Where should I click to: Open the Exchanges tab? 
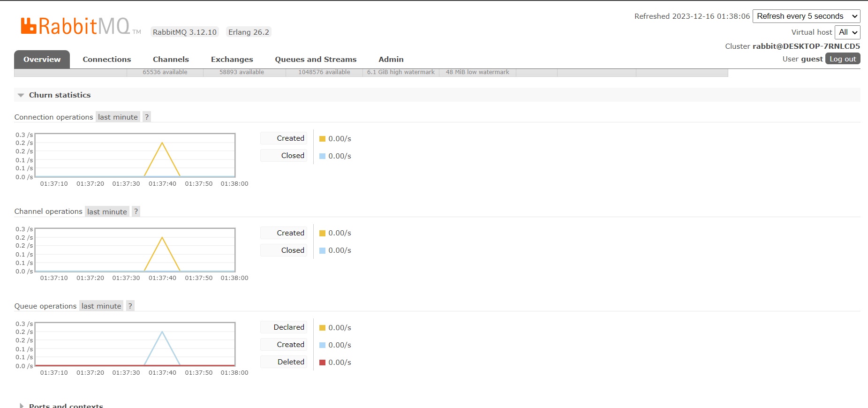point(232,60)
